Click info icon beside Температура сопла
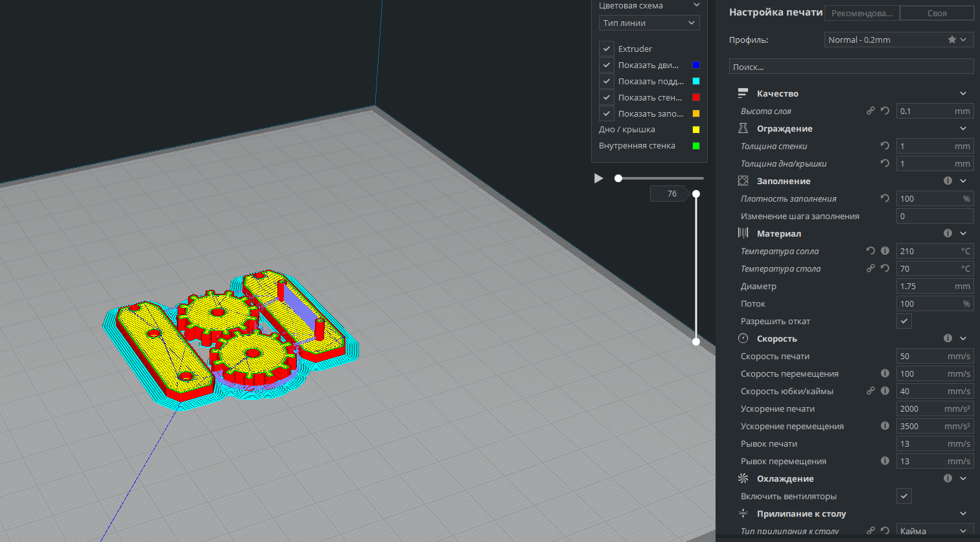 point(885,251)
